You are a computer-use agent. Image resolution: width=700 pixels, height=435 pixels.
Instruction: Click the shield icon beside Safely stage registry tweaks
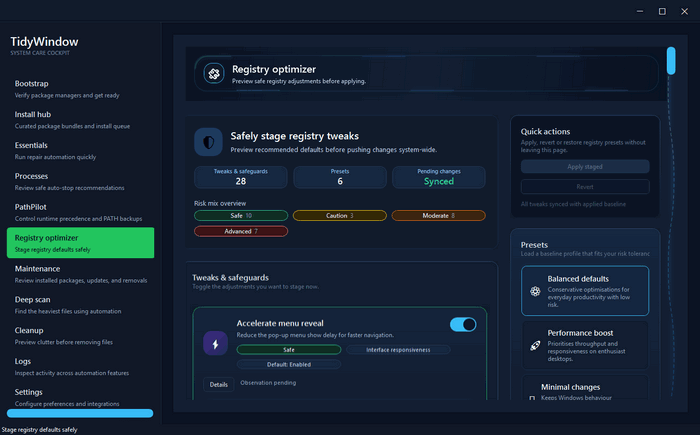click(208, 142)
